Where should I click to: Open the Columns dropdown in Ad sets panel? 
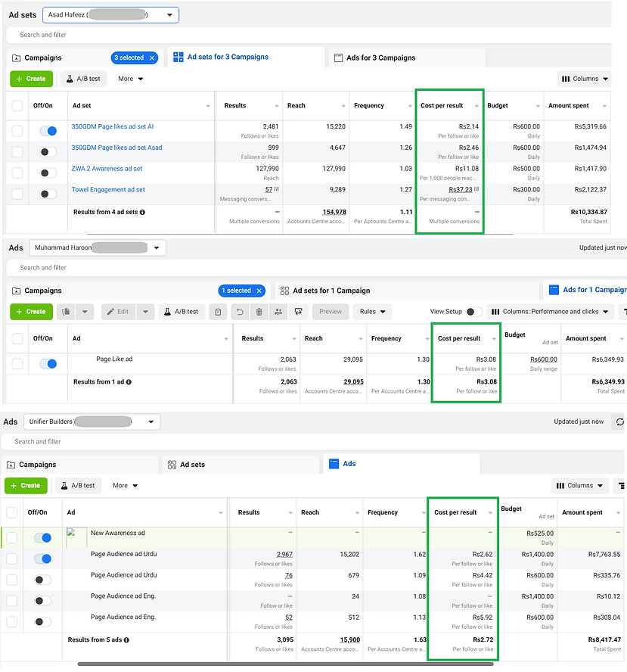584,79
